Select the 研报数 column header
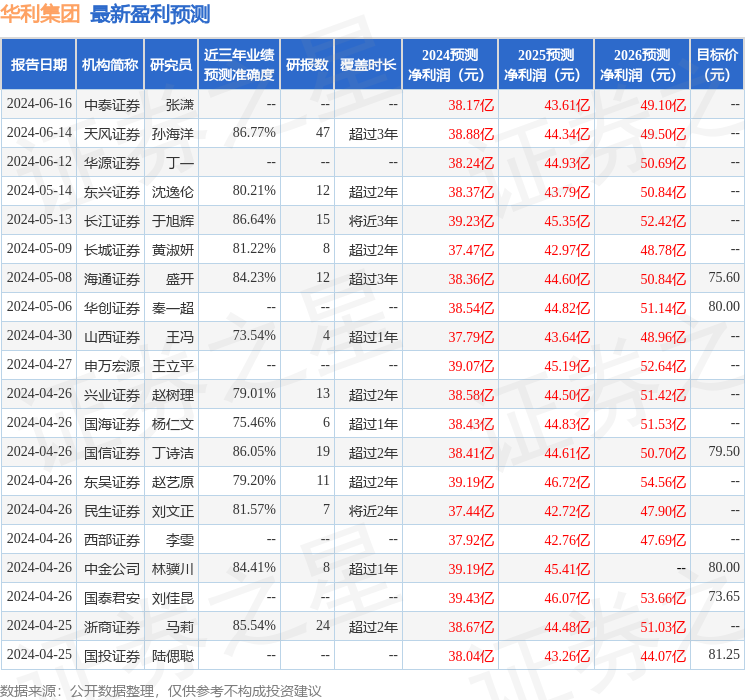Viewport: 745px width, 700px height. [307, 65]
